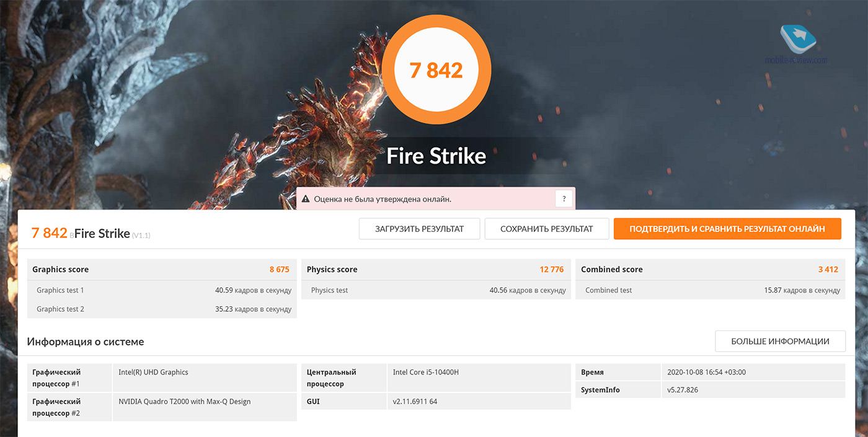This screenshot has width=868, height=437.
Task: Select the 40.59 кадров в секунду value
Action: click(x=253, y=290)
